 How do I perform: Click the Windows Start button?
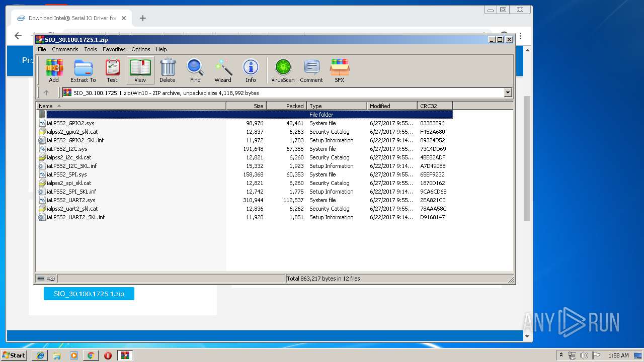pyautogui.click(x=14, y=355)
